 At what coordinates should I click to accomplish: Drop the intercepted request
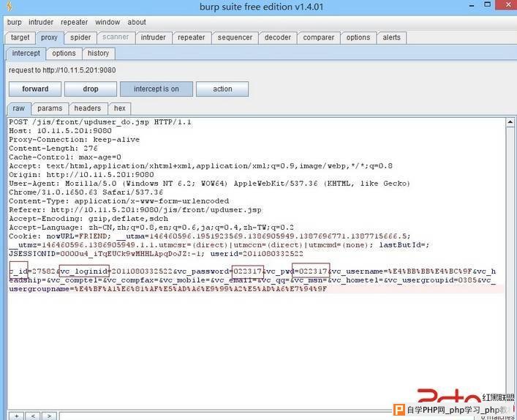91,89
